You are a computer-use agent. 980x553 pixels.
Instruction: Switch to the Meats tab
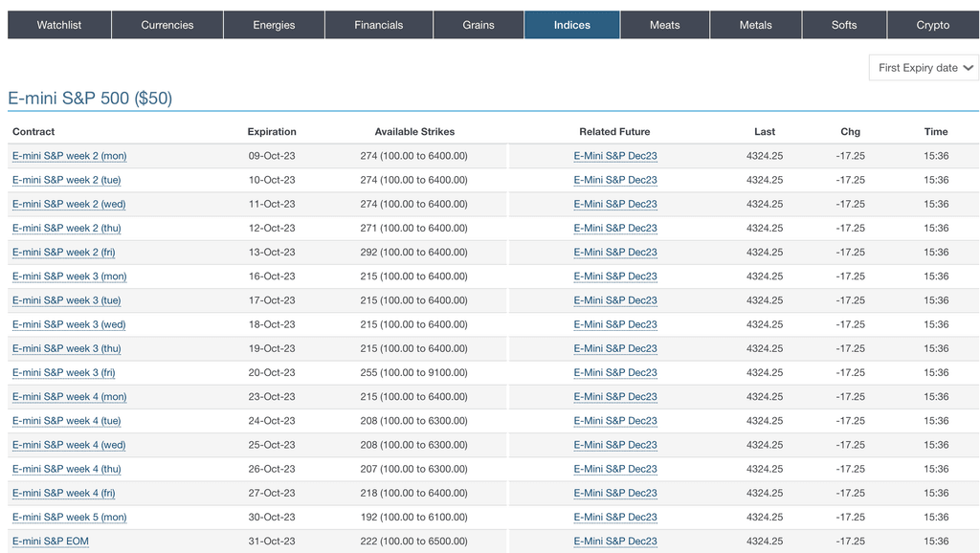[x=665, y=25]
